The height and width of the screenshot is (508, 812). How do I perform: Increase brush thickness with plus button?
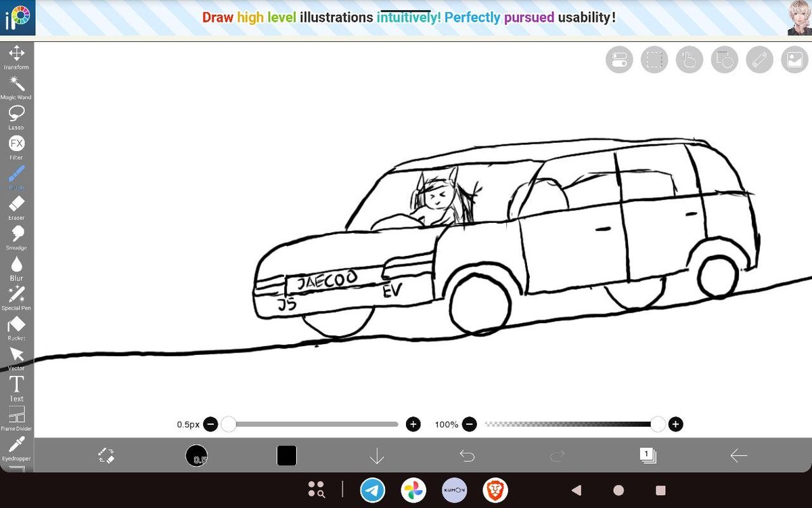pyautogui.click(x=413, y=425)
